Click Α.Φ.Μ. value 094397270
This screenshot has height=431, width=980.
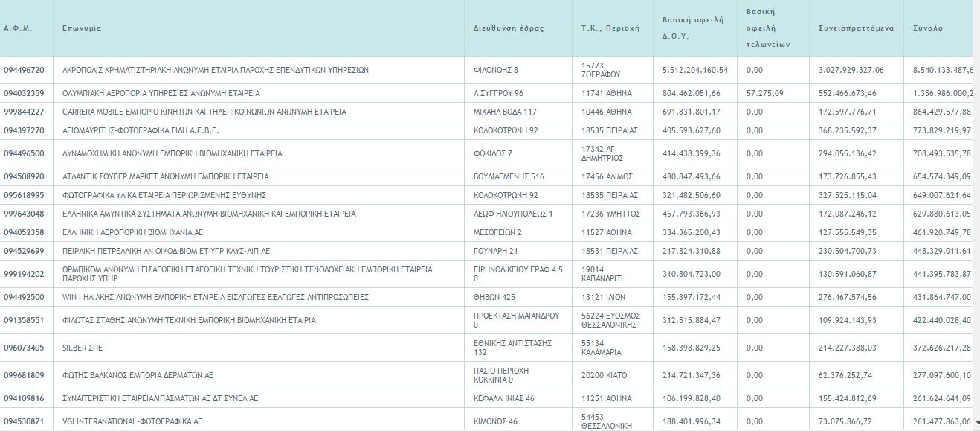(24, 130)
